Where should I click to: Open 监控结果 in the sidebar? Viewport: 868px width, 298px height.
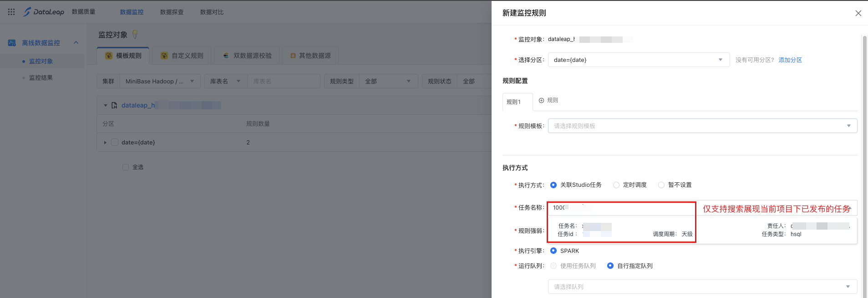click(41, 77)
